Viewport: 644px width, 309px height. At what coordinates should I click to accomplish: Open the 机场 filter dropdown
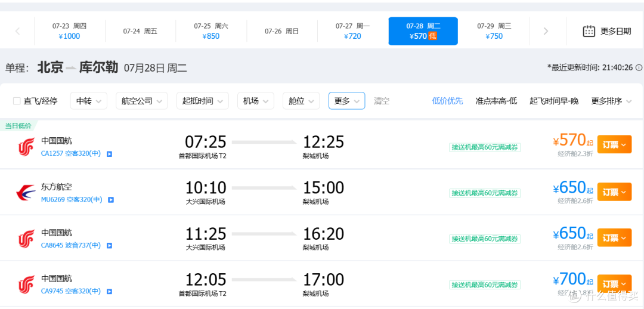click(255, 101)
